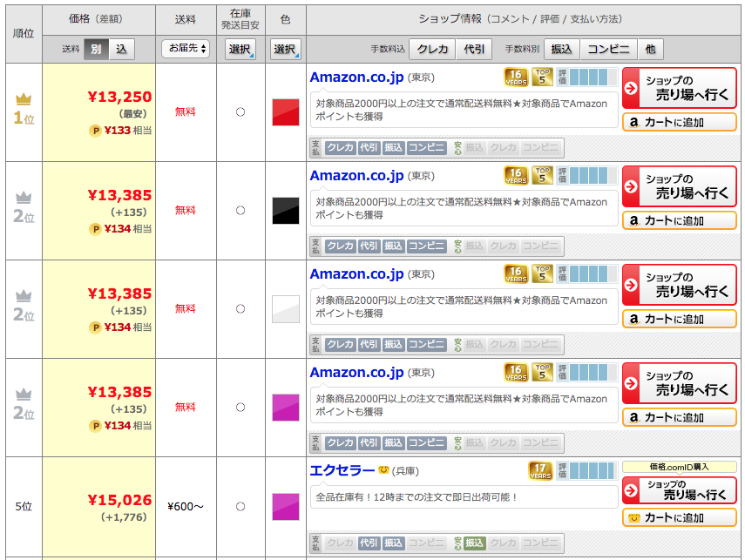The height and width of the screenshot is (560, 745).
Task: Click 17 YEARS badge for エクセラー
Action: click(x=541, y=470)
